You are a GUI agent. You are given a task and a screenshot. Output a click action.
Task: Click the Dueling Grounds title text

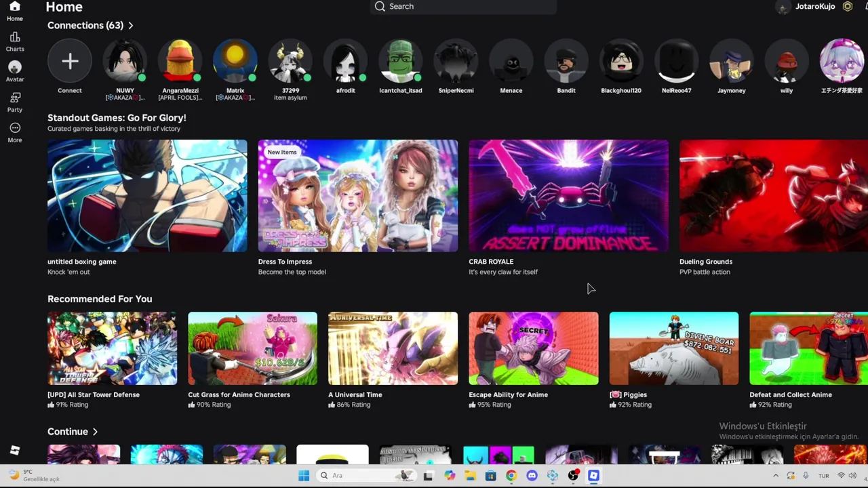point(706,262)
